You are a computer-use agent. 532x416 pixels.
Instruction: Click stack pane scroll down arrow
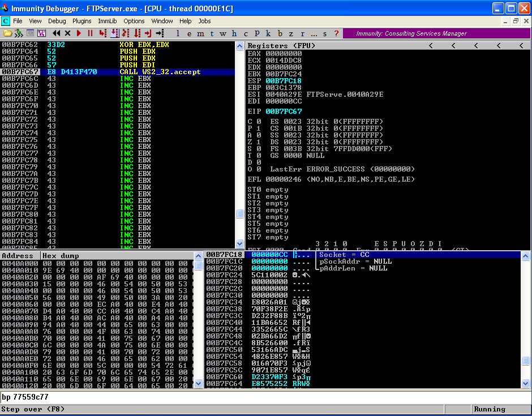[526, 384]
